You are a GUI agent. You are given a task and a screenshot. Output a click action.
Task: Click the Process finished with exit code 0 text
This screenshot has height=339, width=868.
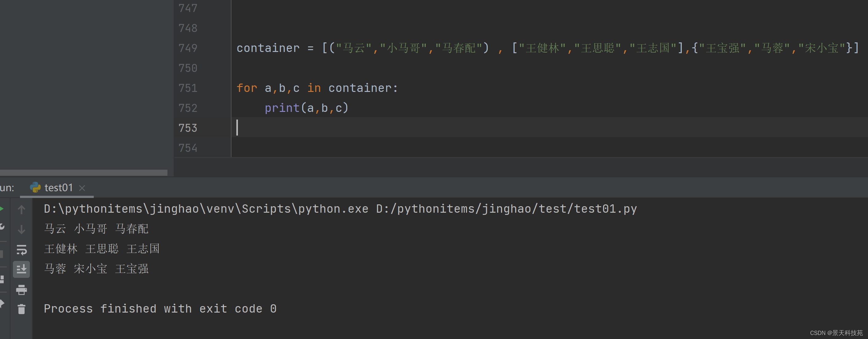160,309
